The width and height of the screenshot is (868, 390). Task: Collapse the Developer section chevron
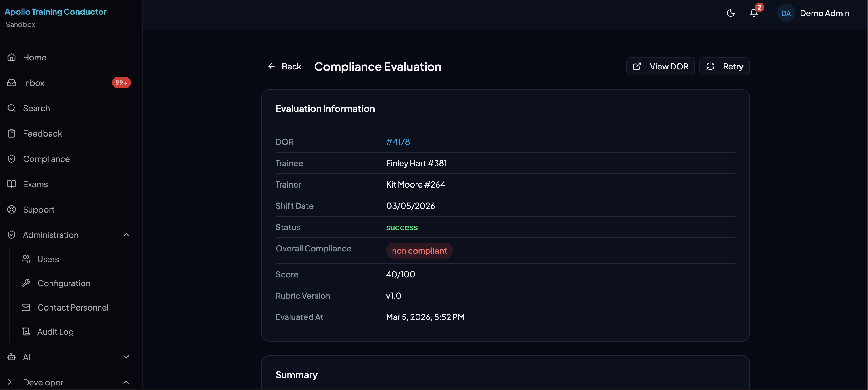(x=126, y=382)
